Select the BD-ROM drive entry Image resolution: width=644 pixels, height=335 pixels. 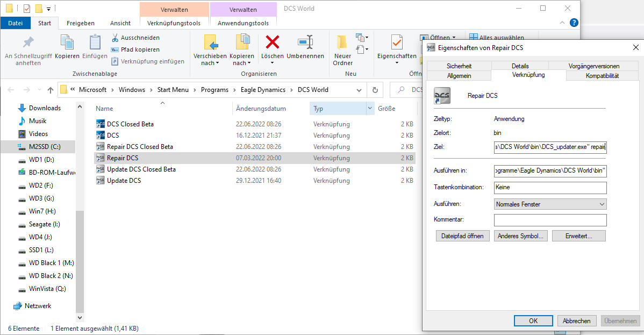[x=52, y=173]
